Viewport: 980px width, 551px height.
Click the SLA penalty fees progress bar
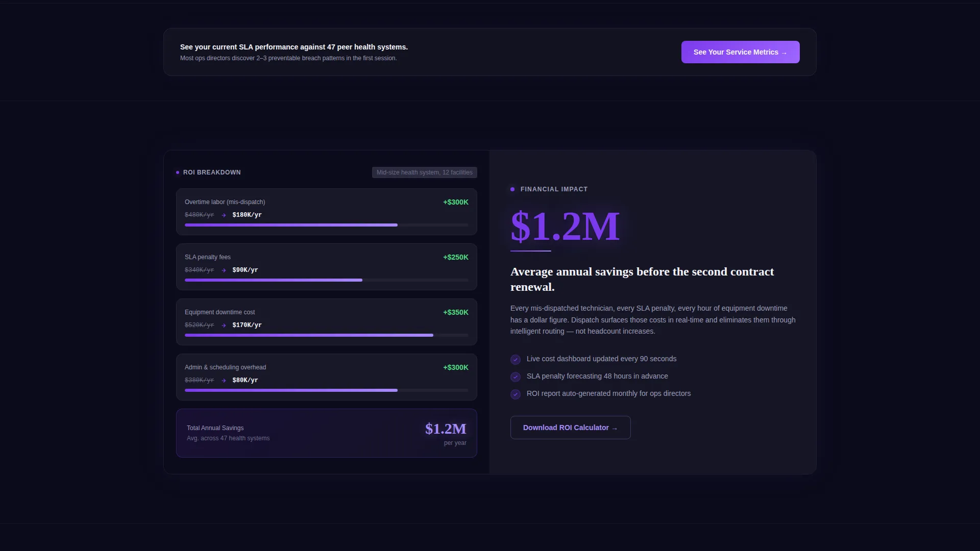(x=327, y=280)
